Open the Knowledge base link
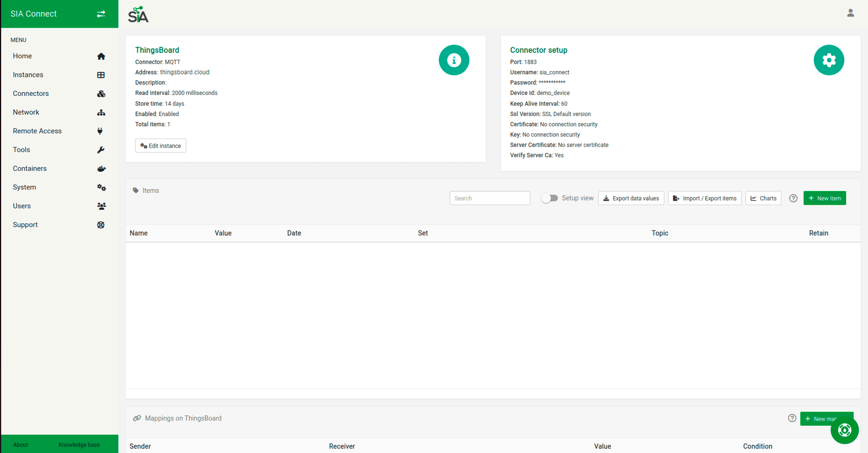Image resolution: width=868 pixels, height=453 pixels. coord(79,445)
